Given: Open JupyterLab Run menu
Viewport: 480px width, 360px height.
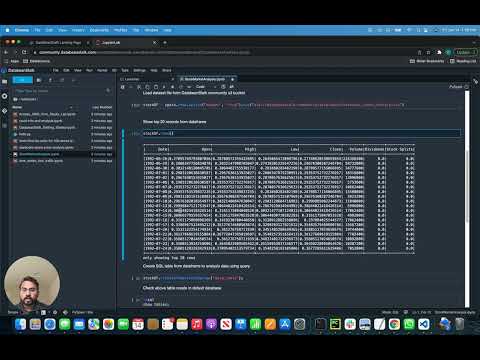Looking at the screenshot, I should 89,70.
